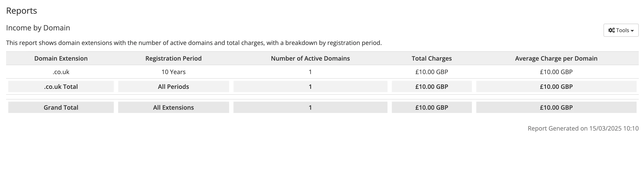Click the £10.00 GBP total charges value
Screen dimensions: 644x169
(431, 72)
